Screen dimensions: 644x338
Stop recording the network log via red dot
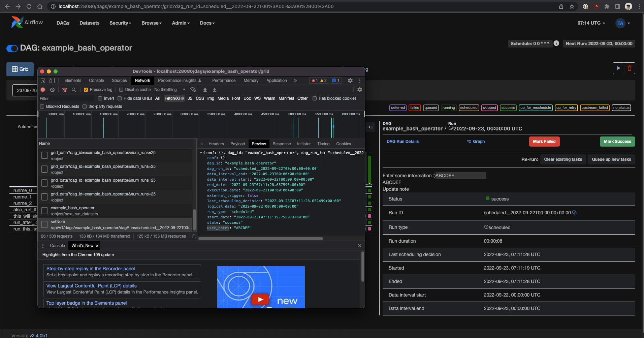point(43,90)
